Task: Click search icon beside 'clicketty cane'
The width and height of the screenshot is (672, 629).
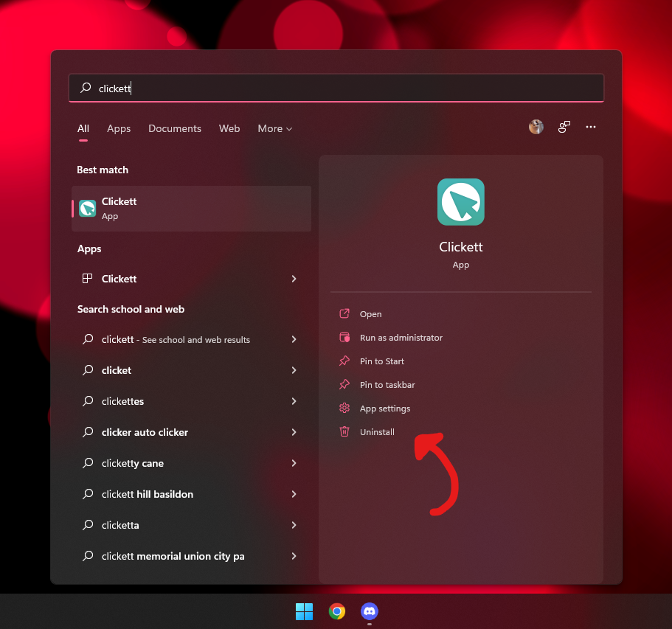Action: (88, 463)
